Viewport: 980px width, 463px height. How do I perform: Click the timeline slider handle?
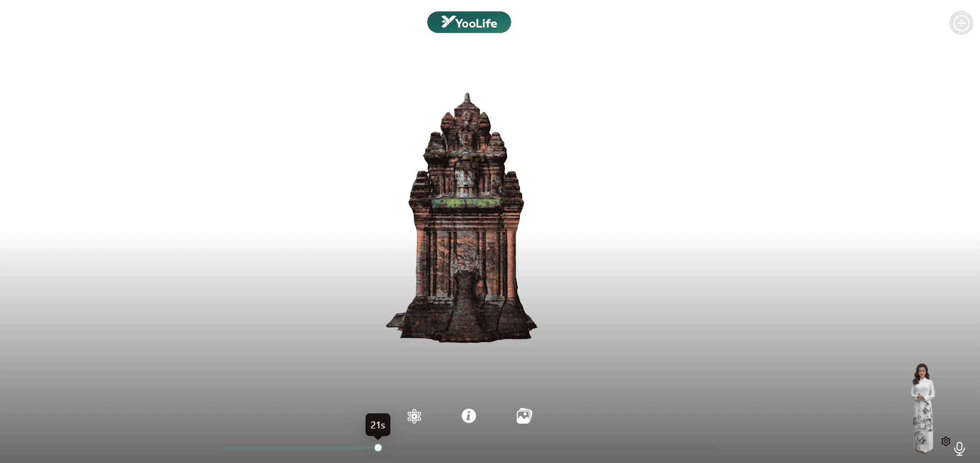[378, 448]
